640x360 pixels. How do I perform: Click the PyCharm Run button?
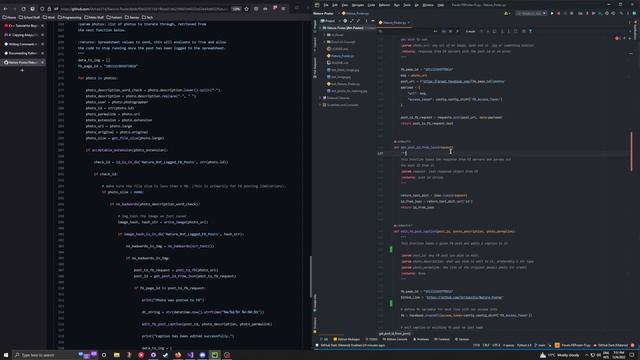click(x=552, y=13)
